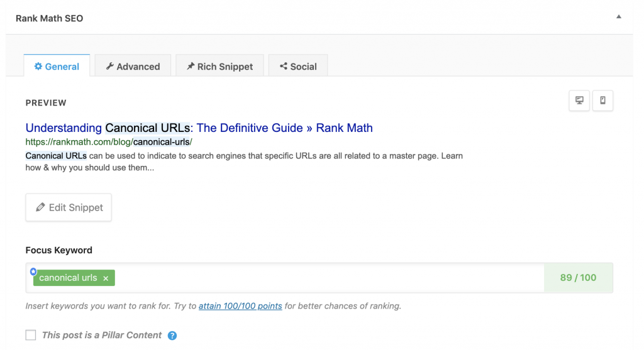
Task: Collapse the Rank Math SEO panel
Action: [619, 17]
